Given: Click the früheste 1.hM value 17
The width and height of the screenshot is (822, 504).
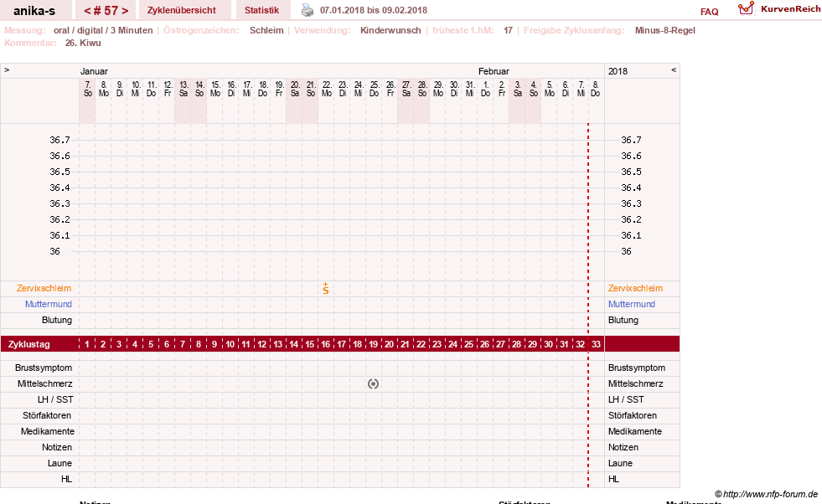Looking at the screenshot, I should pyautogui.click(x=508, y=30).
